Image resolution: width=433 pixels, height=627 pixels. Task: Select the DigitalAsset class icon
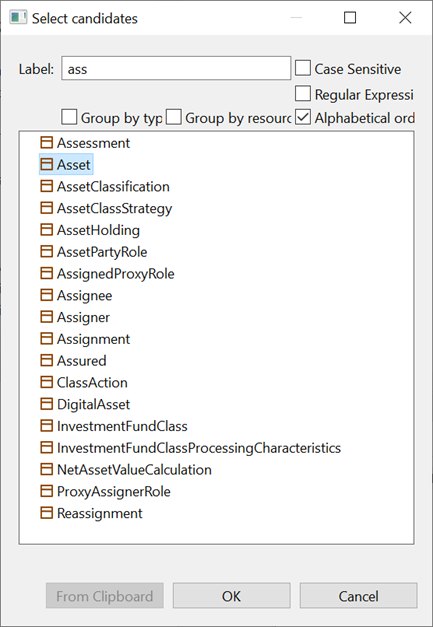point(47,404)
